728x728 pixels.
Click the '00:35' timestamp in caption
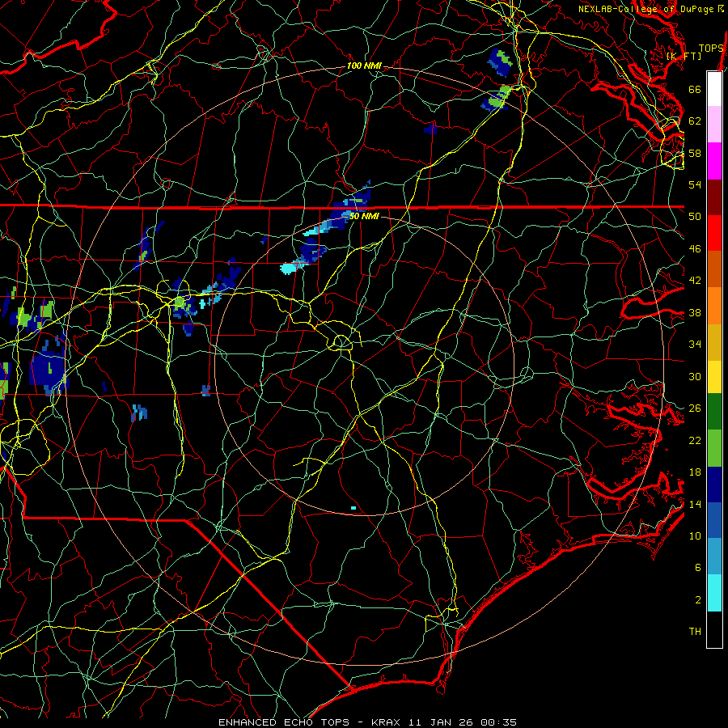499,722
